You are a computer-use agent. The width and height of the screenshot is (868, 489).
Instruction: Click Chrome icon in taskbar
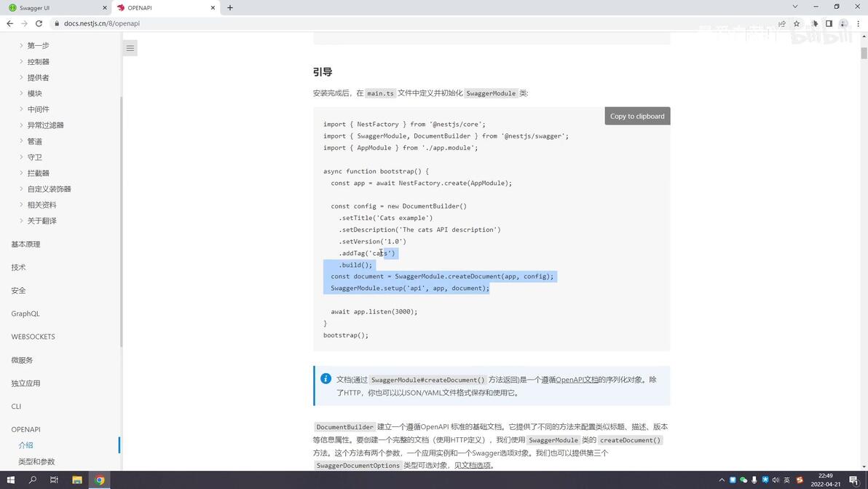point(100,480)
